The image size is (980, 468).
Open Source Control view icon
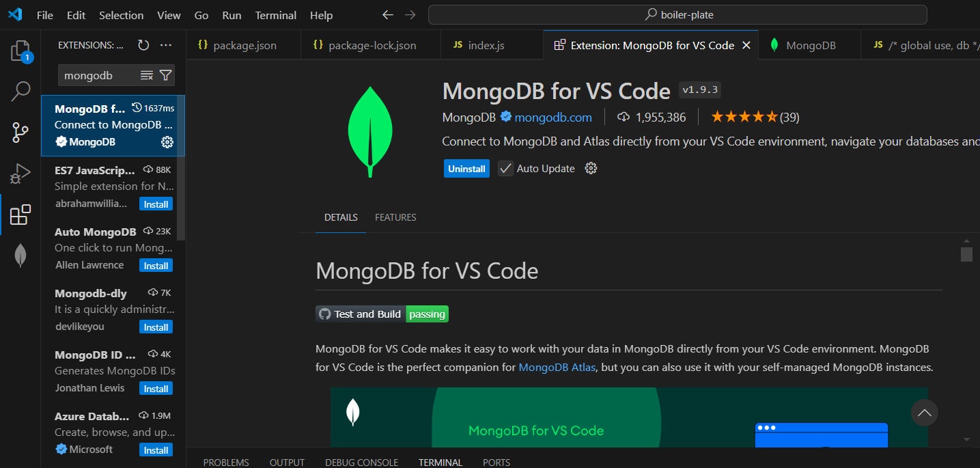[20, 133]
